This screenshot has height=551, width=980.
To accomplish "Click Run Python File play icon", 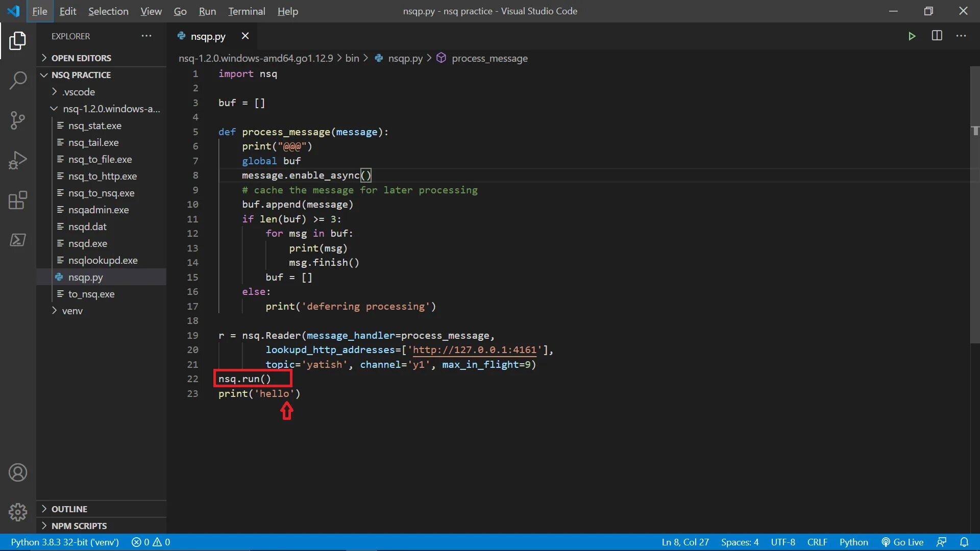I will coord(912,36).
